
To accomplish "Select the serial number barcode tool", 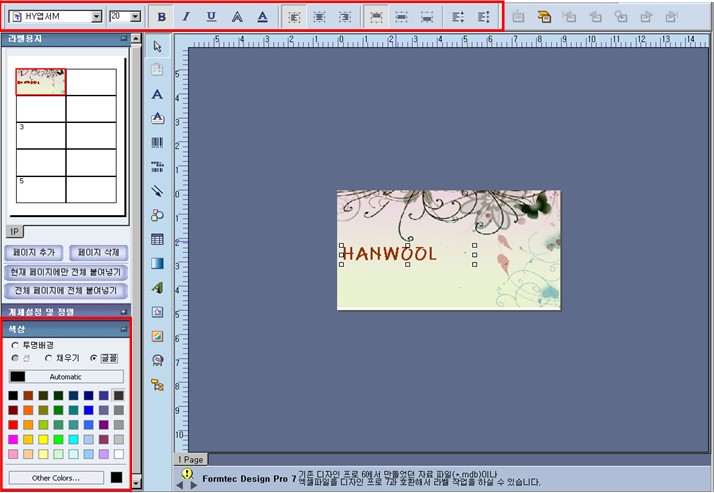I will click(x=157, y=167).
